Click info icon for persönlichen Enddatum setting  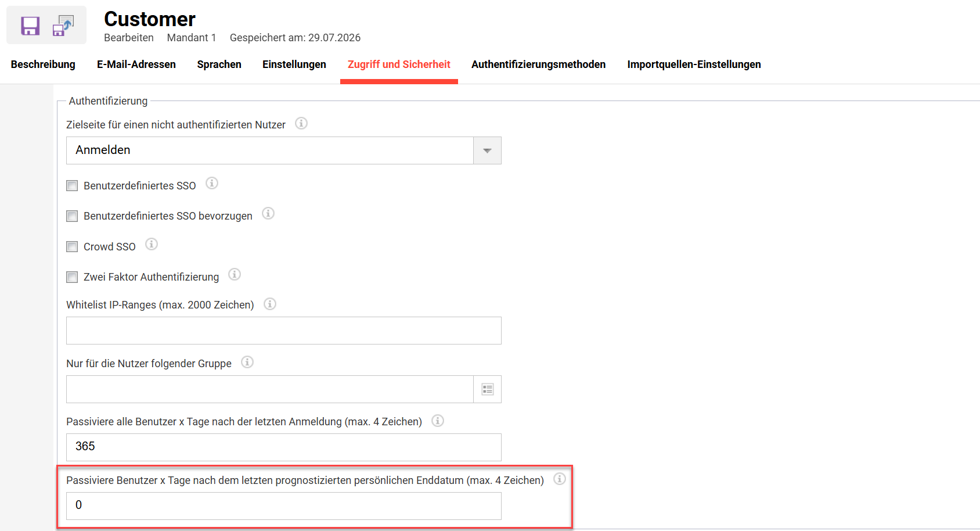click(x=559, y=479)
